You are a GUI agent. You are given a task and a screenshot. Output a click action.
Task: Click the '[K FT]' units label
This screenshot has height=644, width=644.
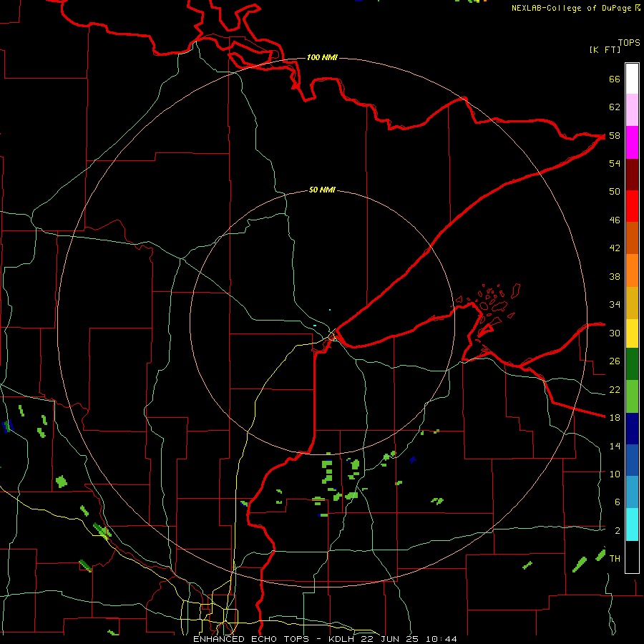click(x=605, y=50)
